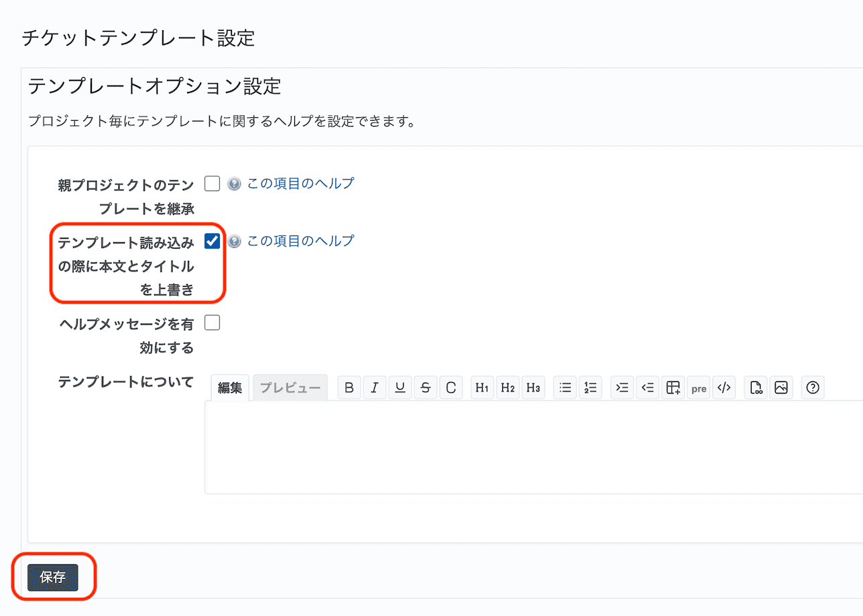The height and width of the screenshot is (616, 863).
Task: Insert an unordered bullet list
Action: (565, 387)
